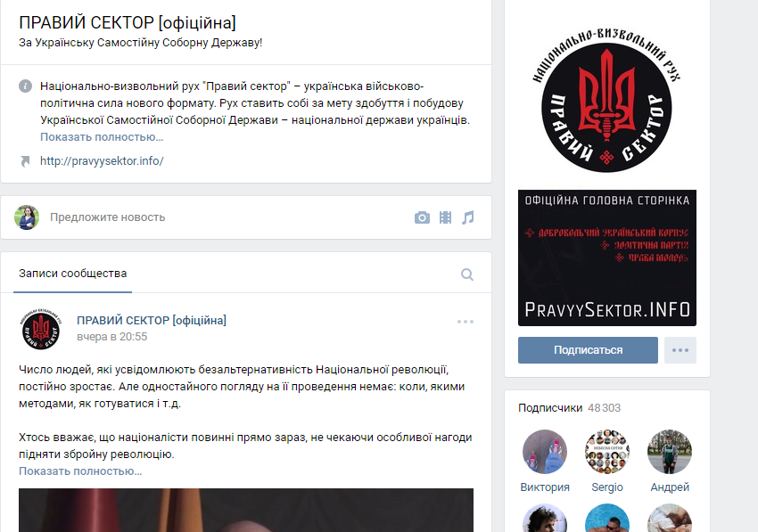Viewport: 758px width, 532px height.
Task: Expand description with Показать полностью
Action: click(102, 136)
